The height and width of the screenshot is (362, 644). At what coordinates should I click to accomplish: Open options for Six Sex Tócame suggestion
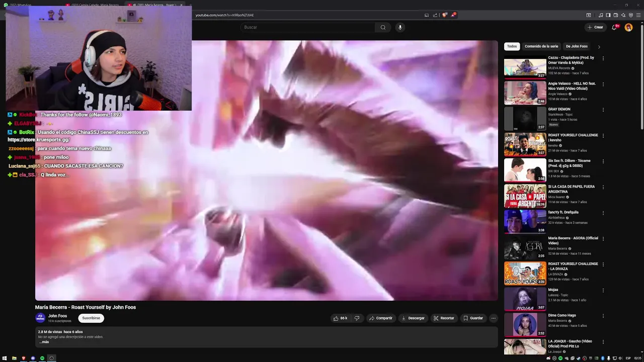coord(603,161)
